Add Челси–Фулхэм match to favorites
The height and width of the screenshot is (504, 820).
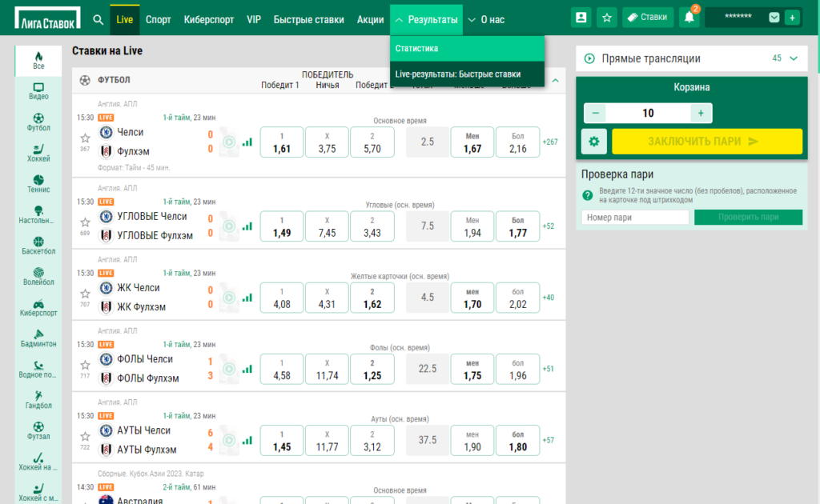point(85,138)
